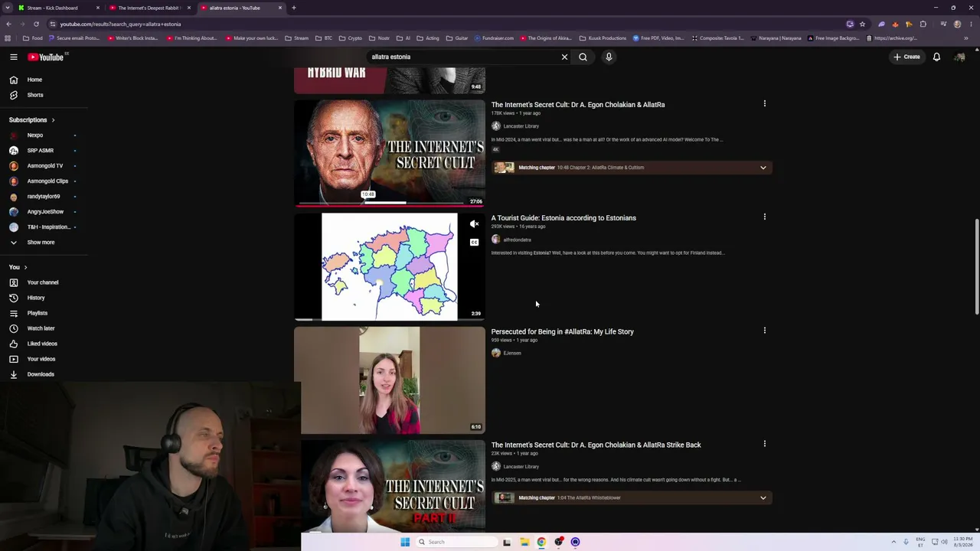Open the alfredondatra channel

click(x=517, y=240)
